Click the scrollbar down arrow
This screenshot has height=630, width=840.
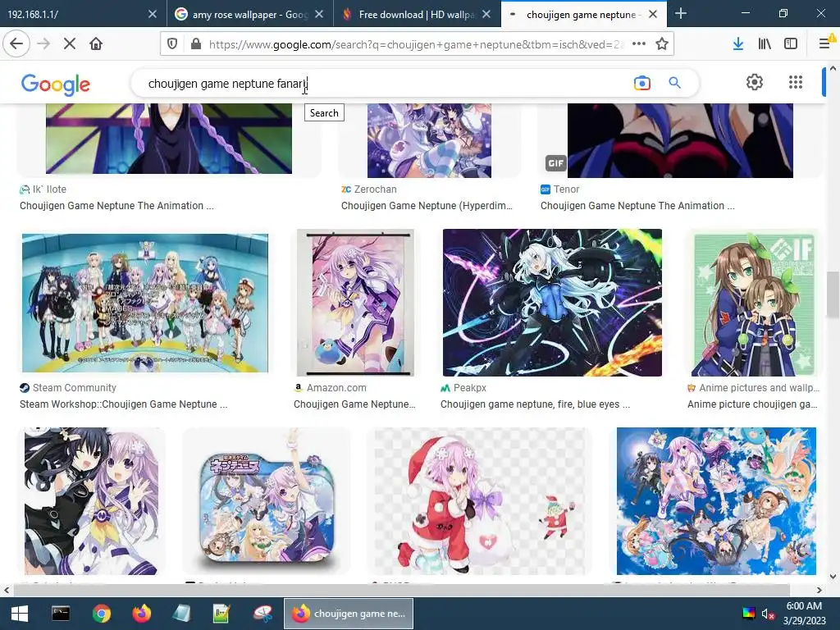pyautogui.click(x=833, y=577)
